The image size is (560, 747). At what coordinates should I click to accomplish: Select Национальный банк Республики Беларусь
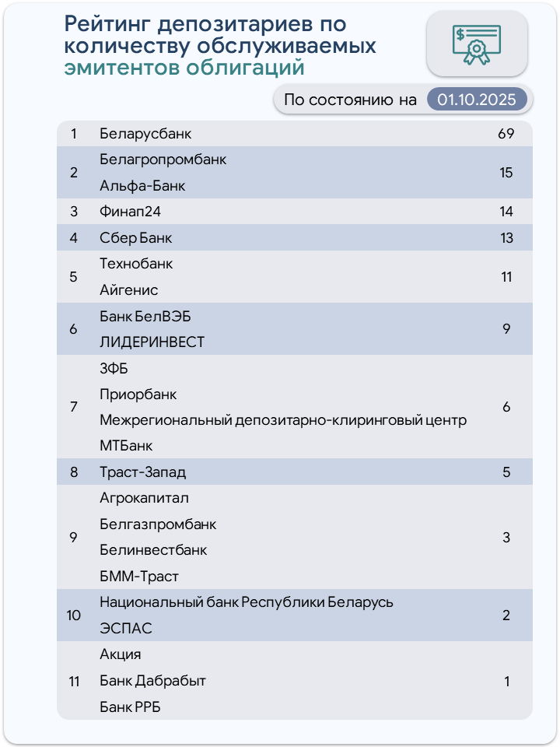(x=247, y=602)
